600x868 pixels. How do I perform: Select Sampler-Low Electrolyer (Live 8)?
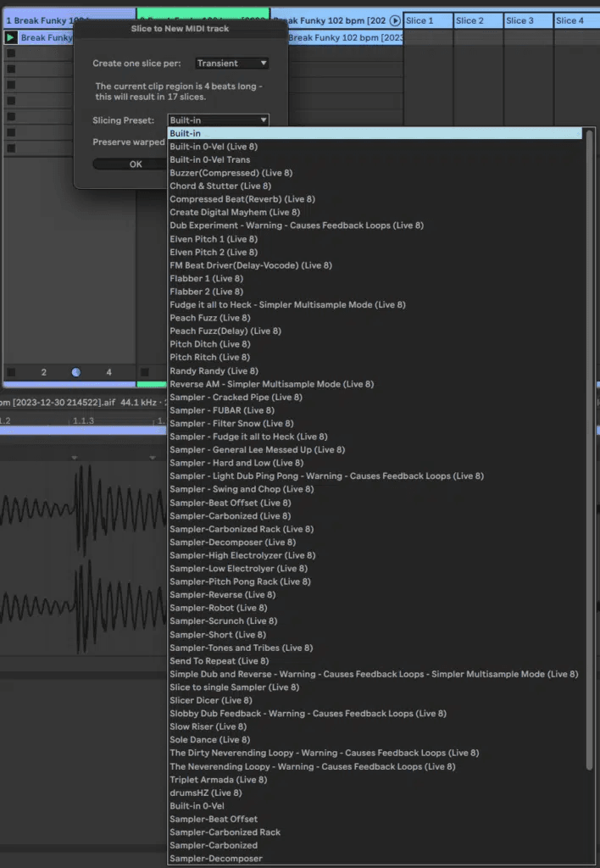click(375, 569)
